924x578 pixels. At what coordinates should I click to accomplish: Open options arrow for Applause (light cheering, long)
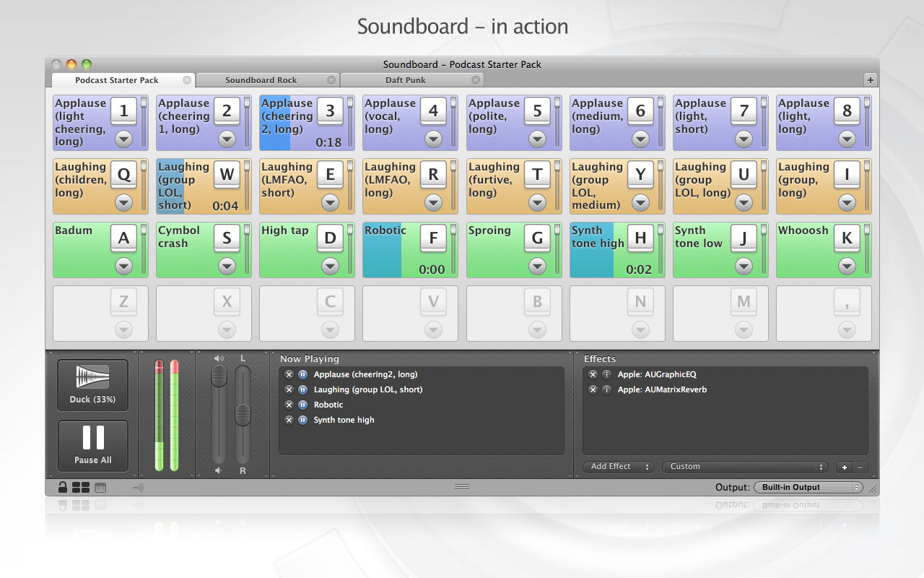pyautogui.click(x=123, y=139)
